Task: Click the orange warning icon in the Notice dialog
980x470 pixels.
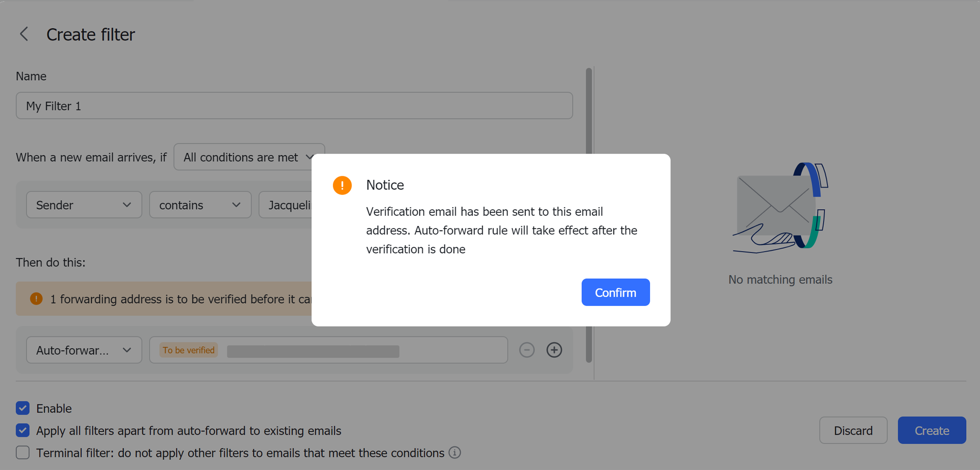Action: pyautogui.click(x=342, y=185)
